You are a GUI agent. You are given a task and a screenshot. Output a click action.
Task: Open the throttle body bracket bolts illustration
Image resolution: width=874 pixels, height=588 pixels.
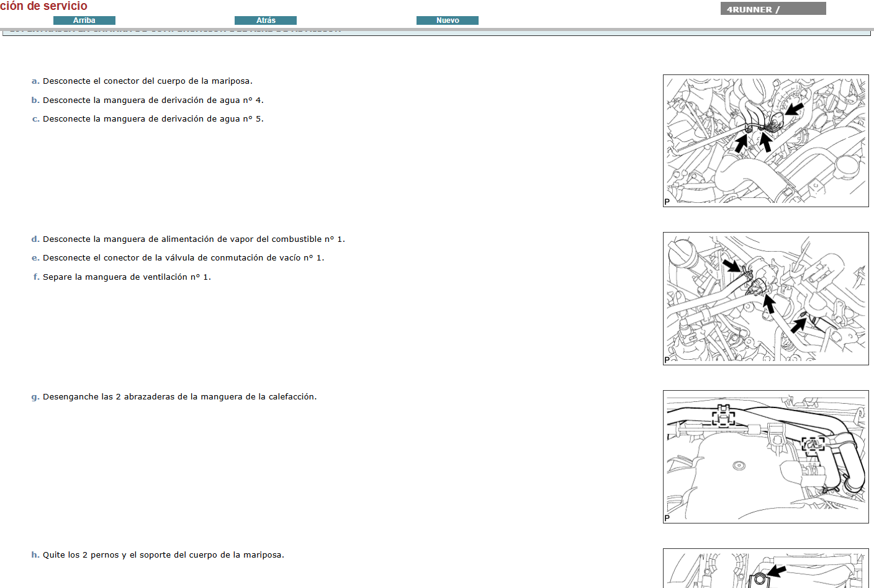pyautogui.click(x=765, y=568)
